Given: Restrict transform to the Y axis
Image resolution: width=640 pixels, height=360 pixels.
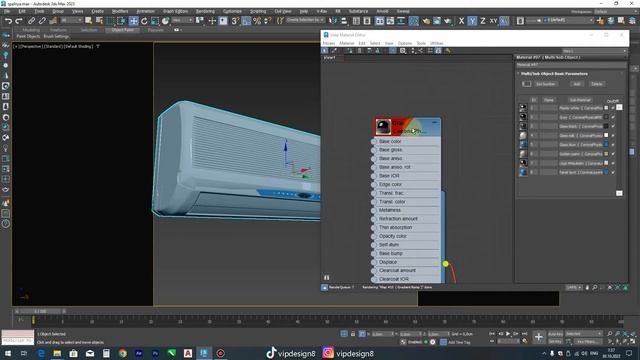Looking at the screenshot, I should point(472,21).
